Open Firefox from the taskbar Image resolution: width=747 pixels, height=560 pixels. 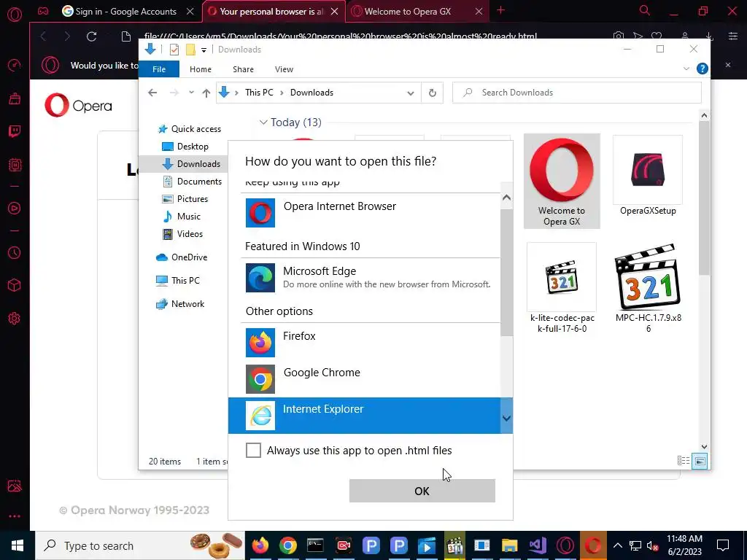click(x=260, y=545)
